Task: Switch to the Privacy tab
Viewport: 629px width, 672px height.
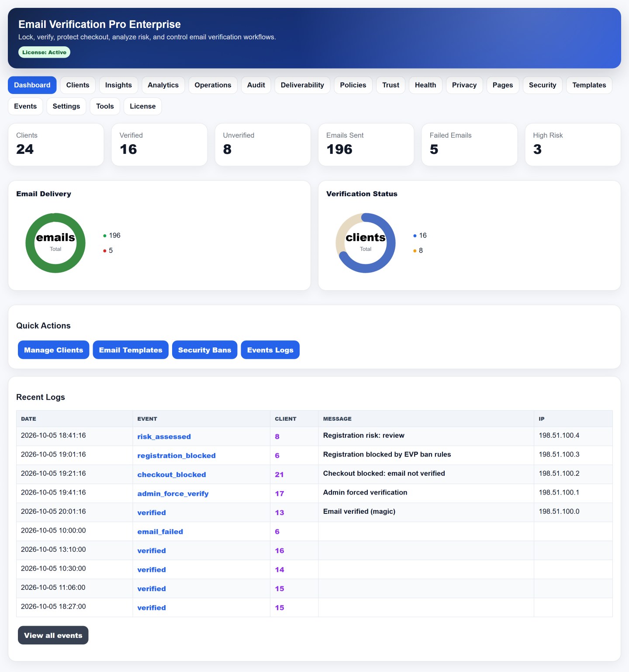Action: coord(464,85)
